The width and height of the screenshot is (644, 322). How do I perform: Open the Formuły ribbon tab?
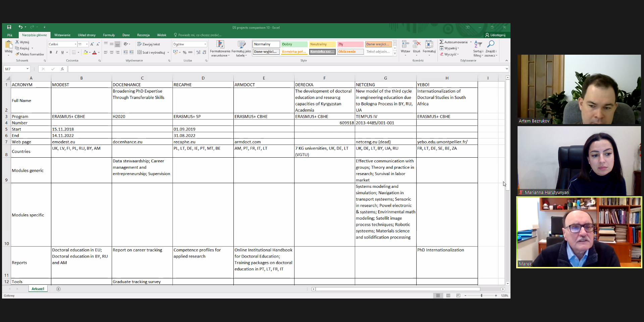(x=109, y=35)
